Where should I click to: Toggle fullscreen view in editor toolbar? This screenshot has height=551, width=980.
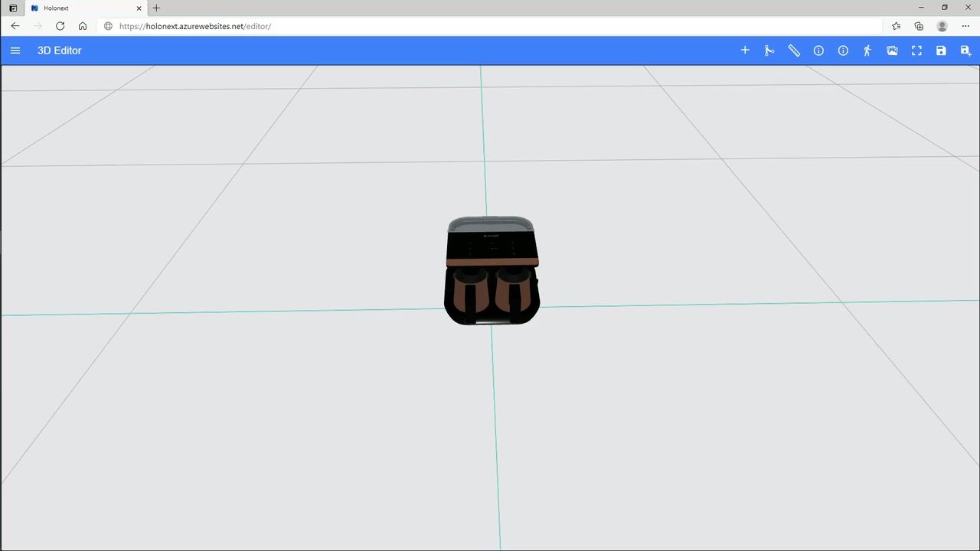[916, 51]
